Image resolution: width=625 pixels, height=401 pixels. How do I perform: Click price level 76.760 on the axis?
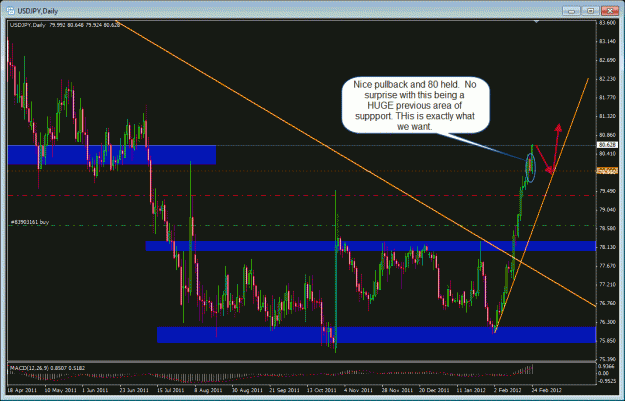607,303
